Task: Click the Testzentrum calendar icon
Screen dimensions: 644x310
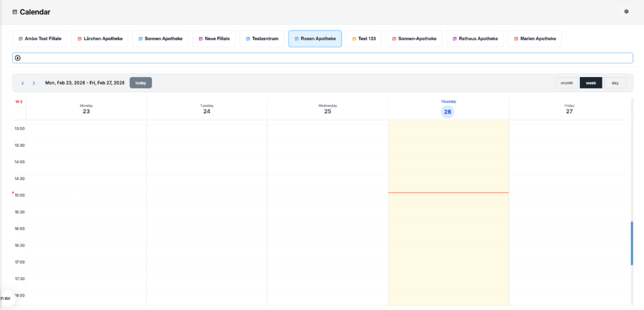Action: point(248,38)
